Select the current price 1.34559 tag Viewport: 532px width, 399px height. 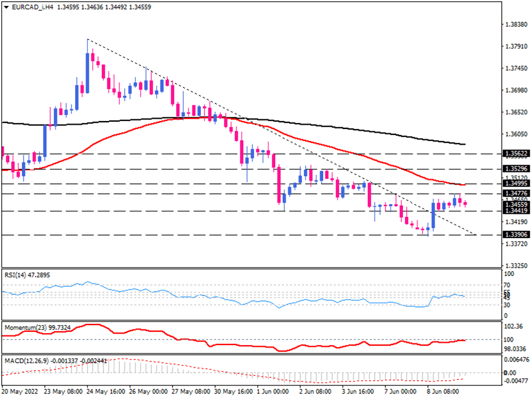pyautogui.click(x=516, y=205)
